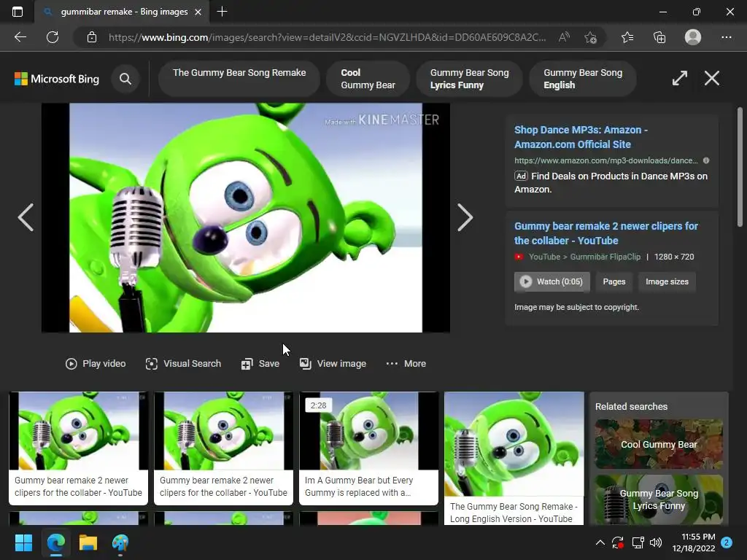Close the gummibar remake tab

pos(198,12)
